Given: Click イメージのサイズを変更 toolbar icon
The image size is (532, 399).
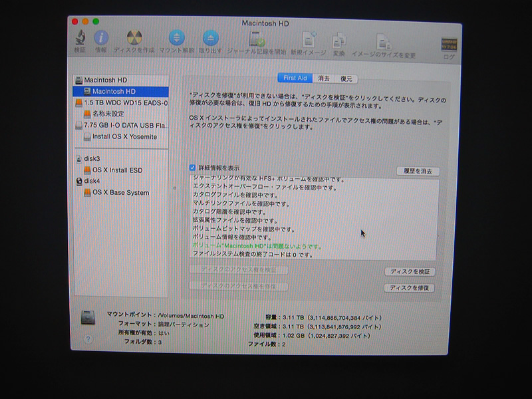Looking at the screenshot, I should pyautogui.click(x=384, y=42).
